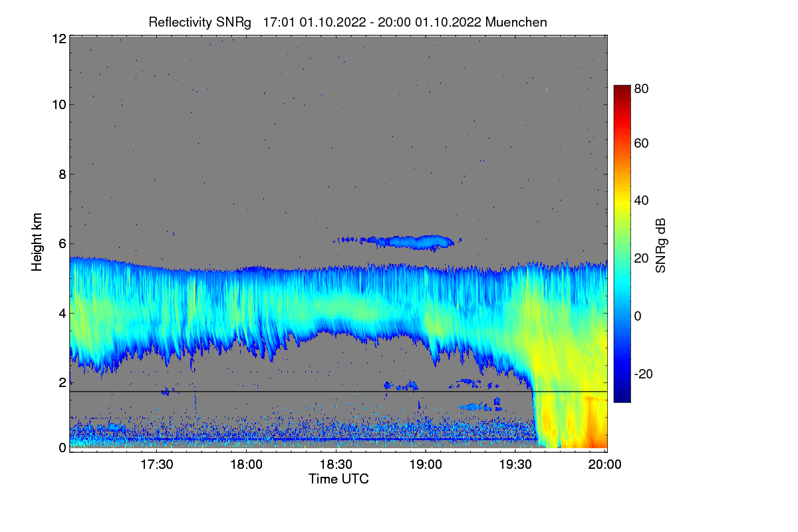Image resolution: width=798 pixels, height=532 pixels.
Task: Click the 'Time UTC' axis label
Action: 338,479
